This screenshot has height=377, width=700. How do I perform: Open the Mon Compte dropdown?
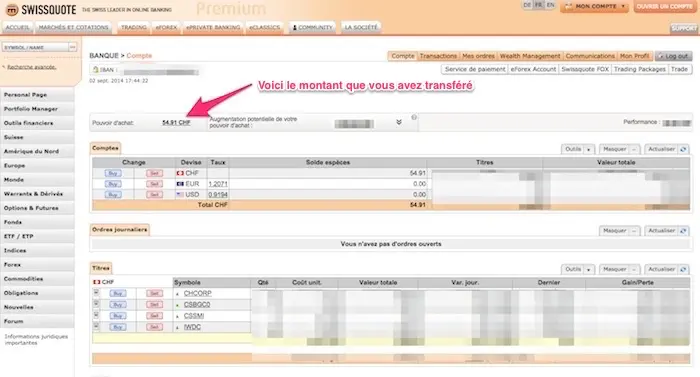(x=595, y=7)
